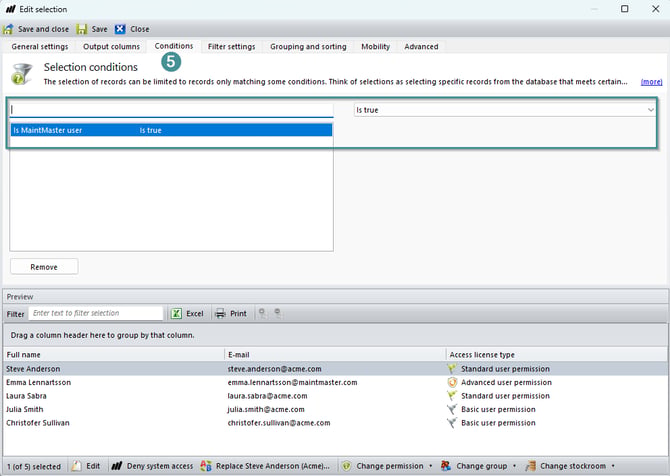Click the Selection conditions funnel icon
670x476 pixels.
coord(22,74)
